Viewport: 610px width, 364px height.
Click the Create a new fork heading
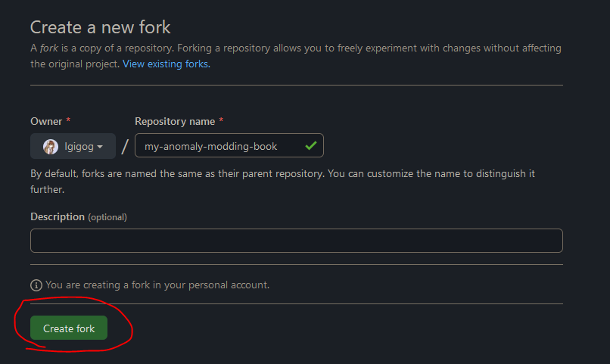coord(101,27)
